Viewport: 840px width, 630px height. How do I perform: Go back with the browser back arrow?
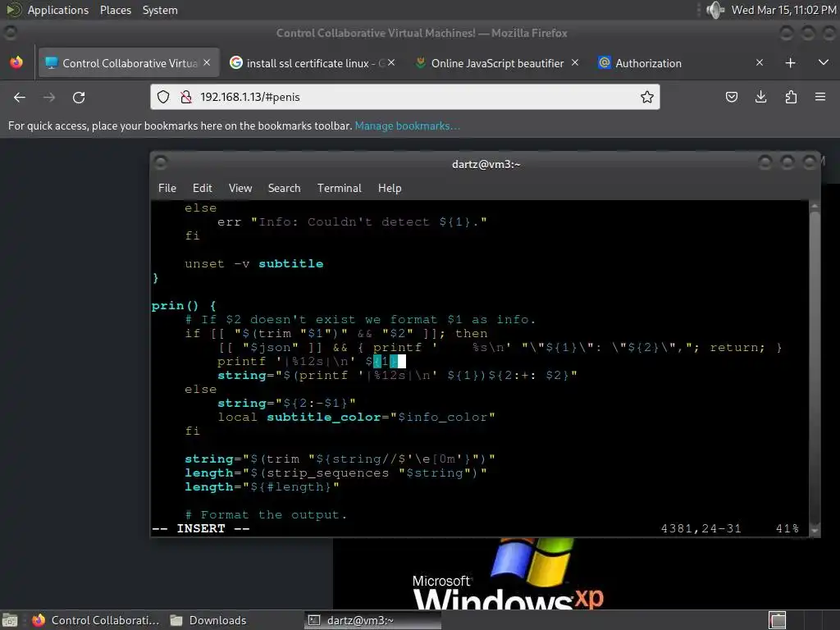(20, 97)
